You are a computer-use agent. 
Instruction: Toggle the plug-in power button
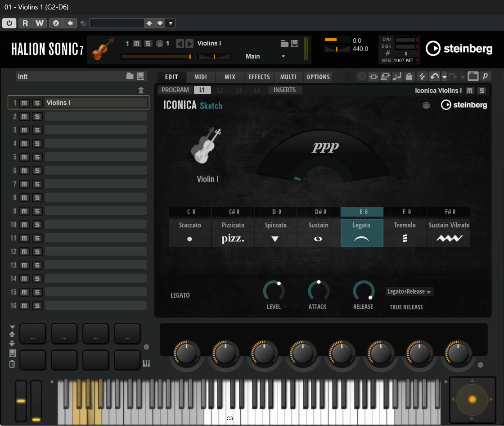pyautogui.click(x=9, y=23)
